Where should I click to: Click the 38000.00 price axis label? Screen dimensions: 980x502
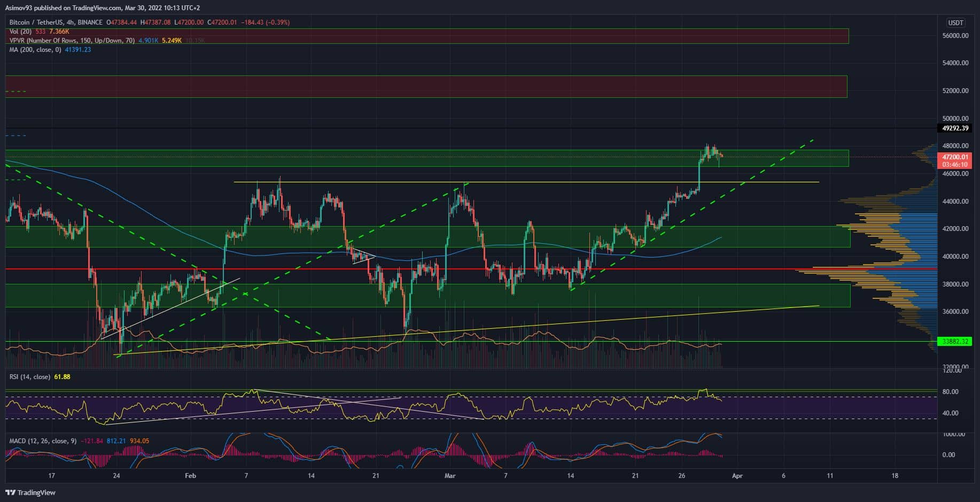click(x=955, y=284)
